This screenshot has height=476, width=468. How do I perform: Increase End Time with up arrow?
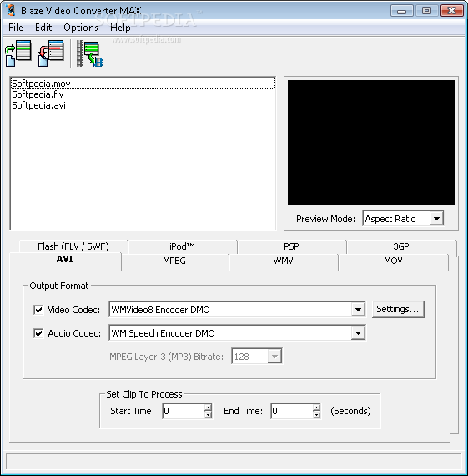[316, 408]
